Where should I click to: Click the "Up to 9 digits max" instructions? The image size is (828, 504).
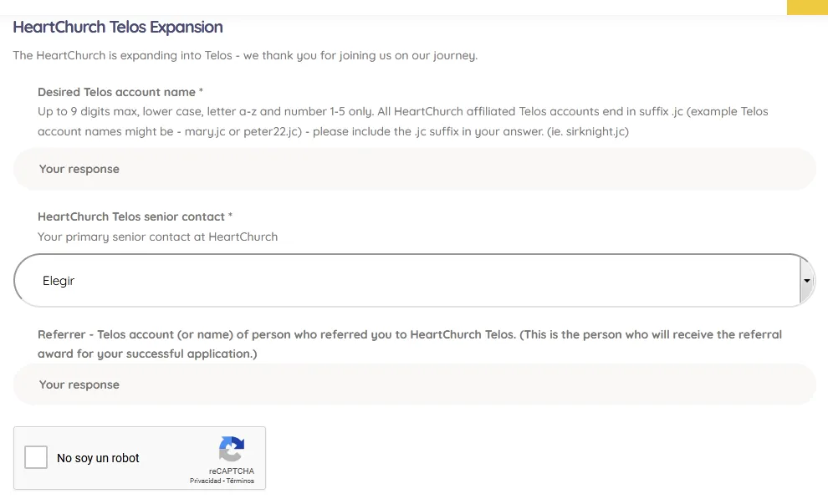pyautogui.click(x=403, y=121)
